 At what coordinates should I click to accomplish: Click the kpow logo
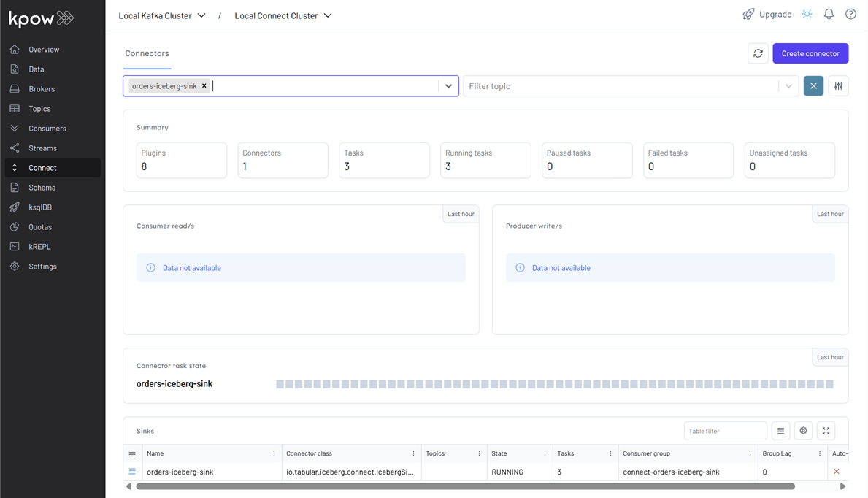coord(41,19)
